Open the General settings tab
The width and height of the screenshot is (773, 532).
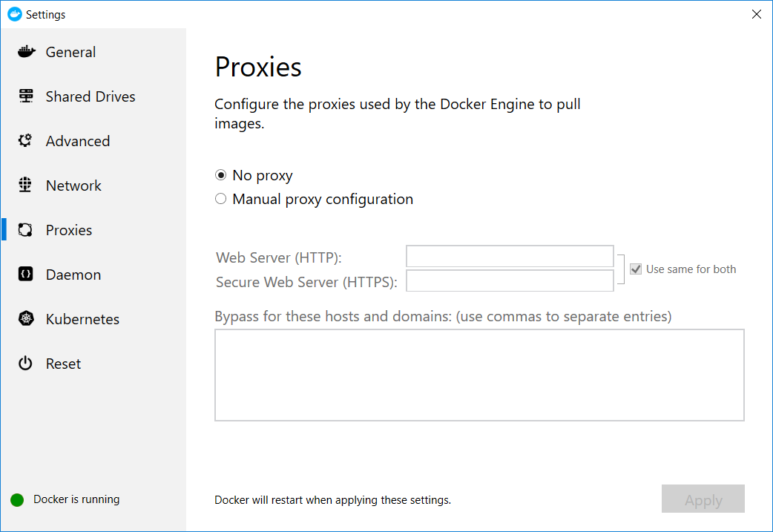click(x=70, y=52)
